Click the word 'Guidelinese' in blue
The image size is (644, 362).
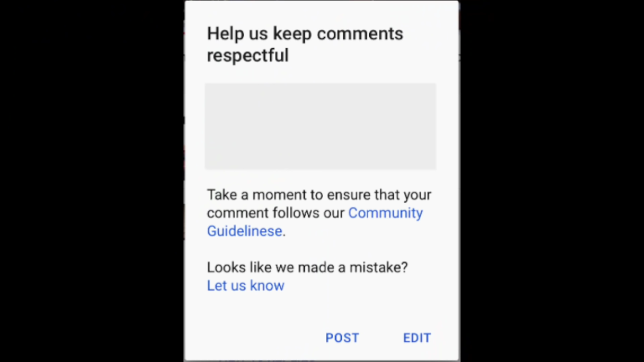[245, 231]
